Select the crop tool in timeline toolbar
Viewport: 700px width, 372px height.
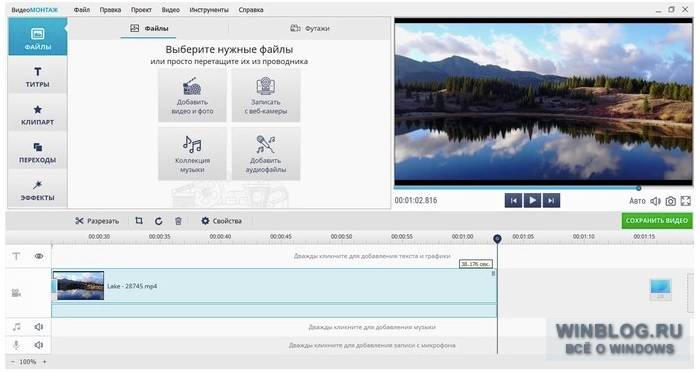139,221
